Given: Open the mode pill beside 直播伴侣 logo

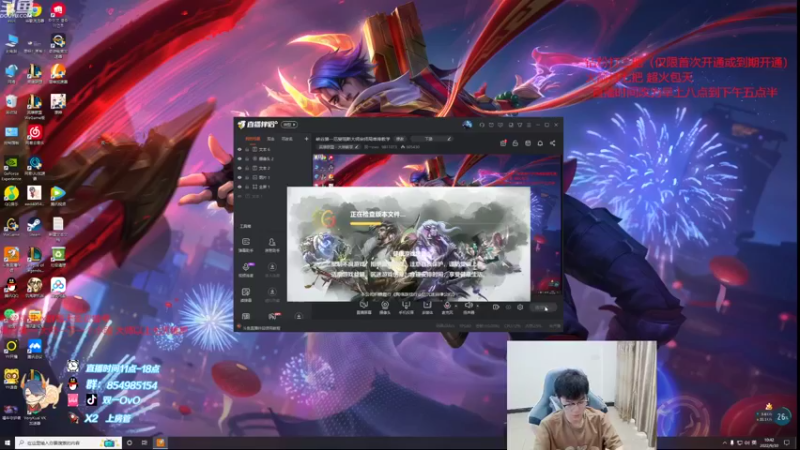Looking at the screenshot, I should (289, 124).
